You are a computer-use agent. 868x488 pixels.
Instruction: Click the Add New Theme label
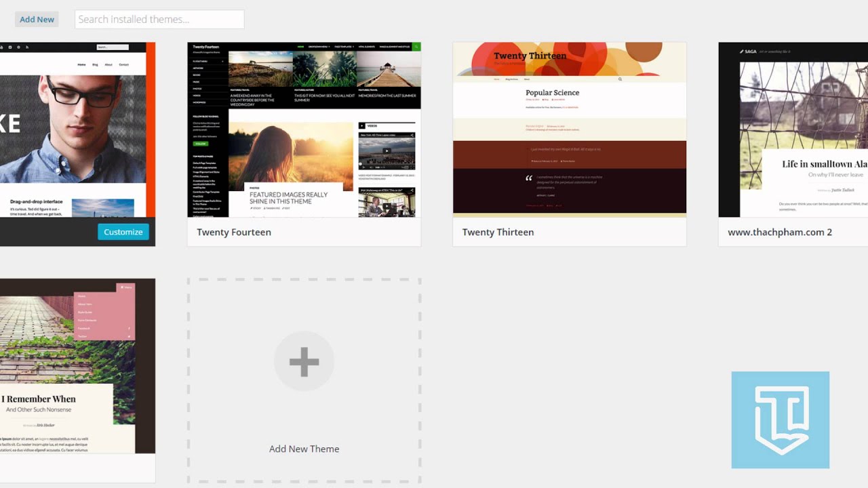click(304, 449)
